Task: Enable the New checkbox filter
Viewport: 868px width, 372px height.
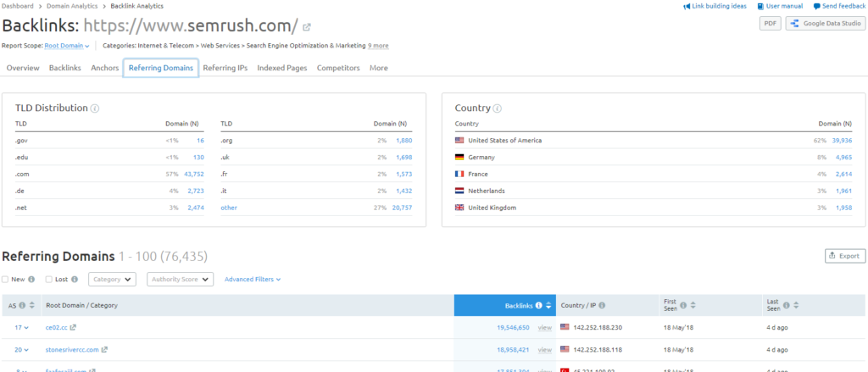Action: 5,280
